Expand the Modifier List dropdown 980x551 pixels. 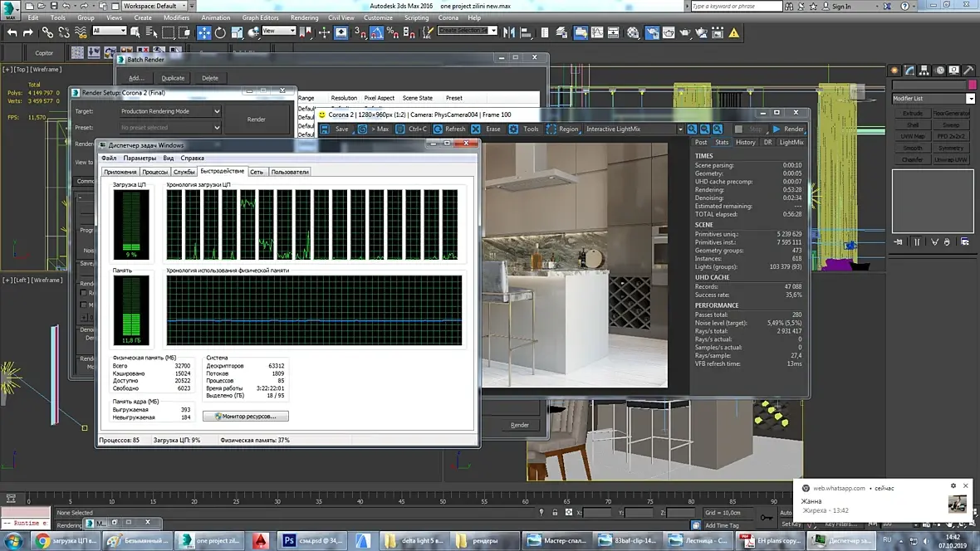pyautogui.click(x=972, y=98)
